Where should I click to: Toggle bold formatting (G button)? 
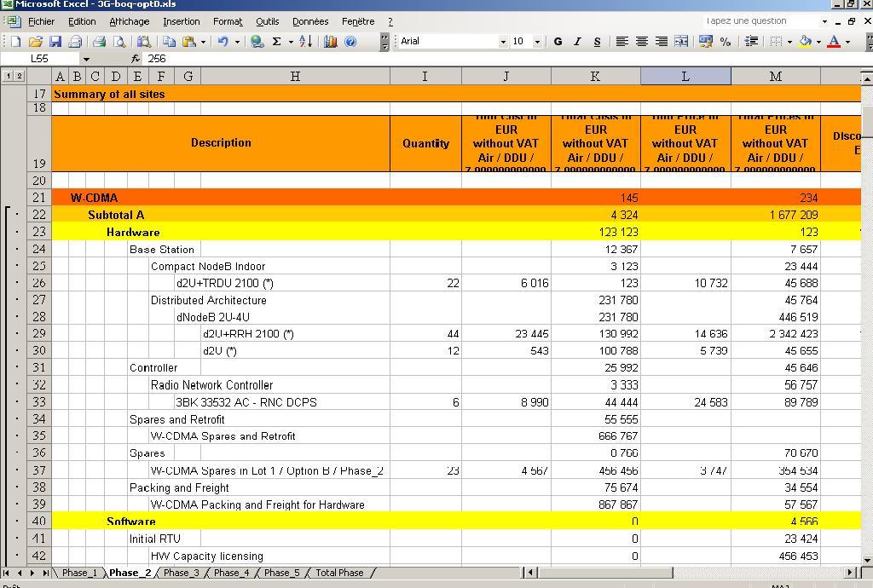558,41
